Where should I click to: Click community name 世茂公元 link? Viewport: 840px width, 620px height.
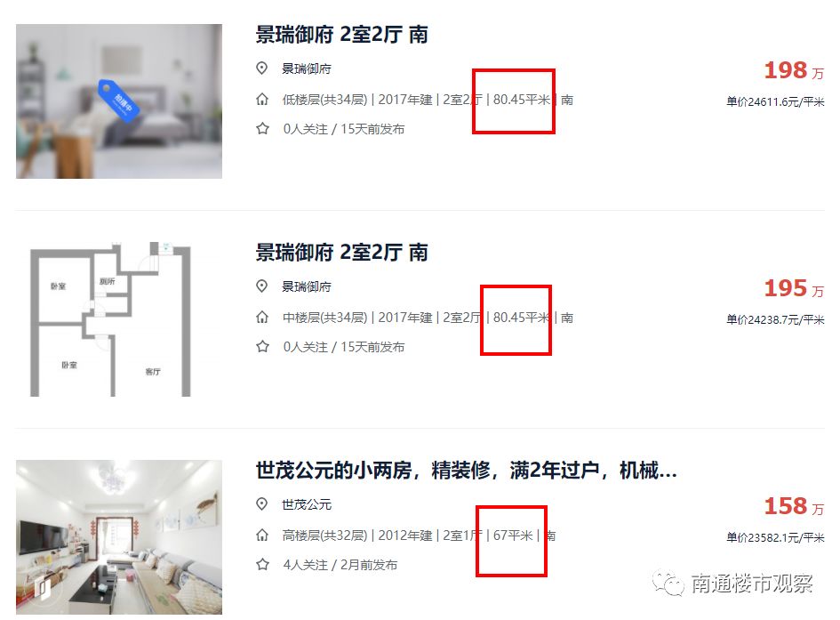point(307,504)
